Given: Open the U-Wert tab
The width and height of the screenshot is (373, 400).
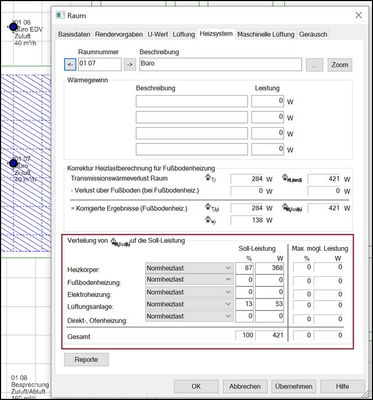Looking at the screenshot, I should (158, 34).
